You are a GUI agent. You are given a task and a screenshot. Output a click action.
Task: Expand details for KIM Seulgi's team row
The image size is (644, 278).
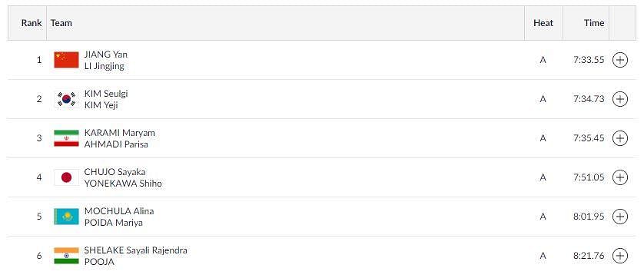point(619,99)
